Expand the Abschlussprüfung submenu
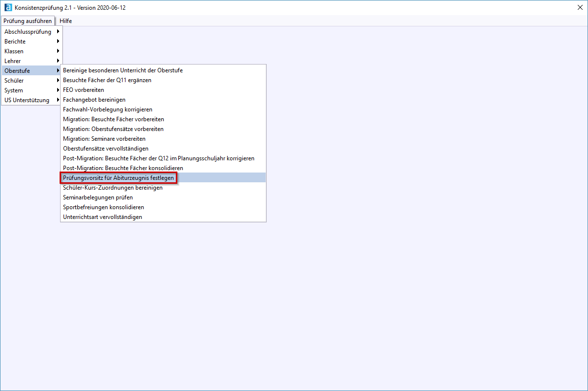 (x=31, y=32)
